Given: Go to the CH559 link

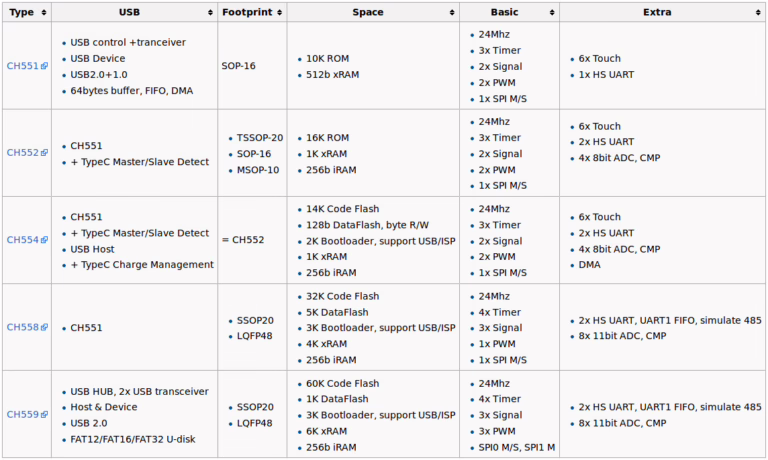Looking at the screenshot, I should pyautogui.click(x=21, y=414).
